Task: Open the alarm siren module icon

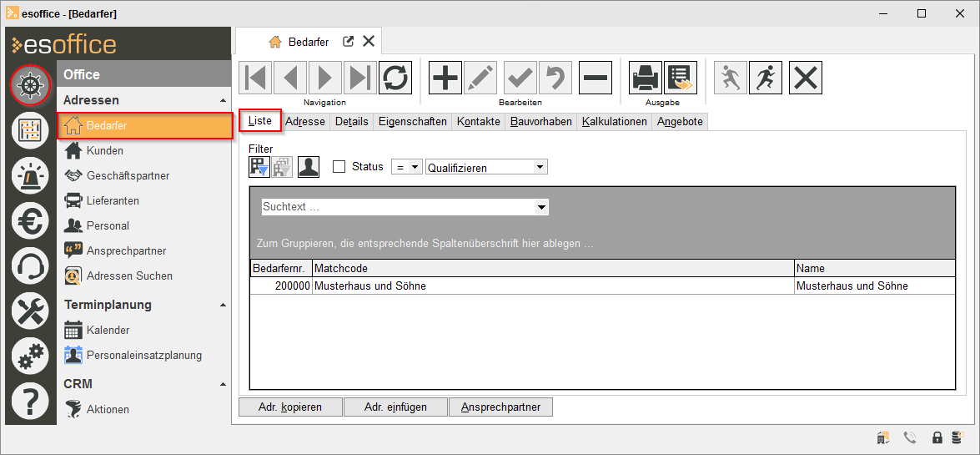Action: click(x=29, y=176)
